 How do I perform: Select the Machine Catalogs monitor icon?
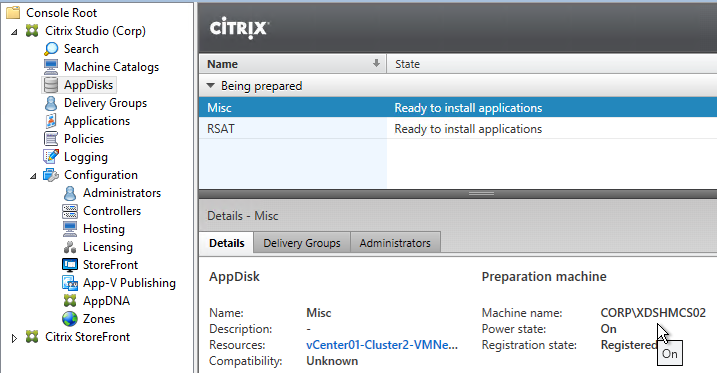pos(51,67)
